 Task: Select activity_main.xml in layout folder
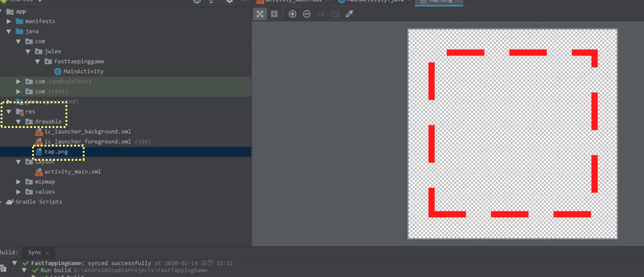pos(73,172)
